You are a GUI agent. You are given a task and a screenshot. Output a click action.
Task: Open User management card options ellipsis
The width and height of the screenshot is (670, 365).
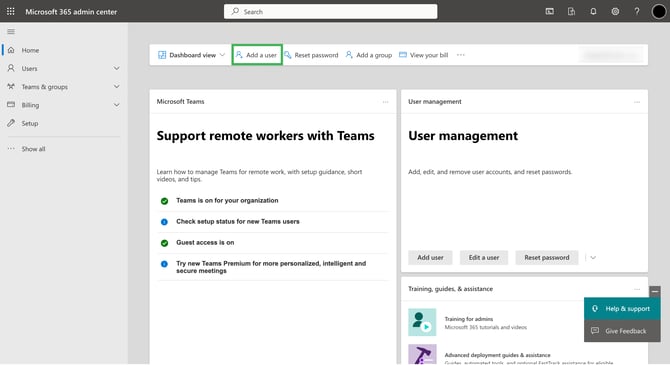tap(637, 102)
